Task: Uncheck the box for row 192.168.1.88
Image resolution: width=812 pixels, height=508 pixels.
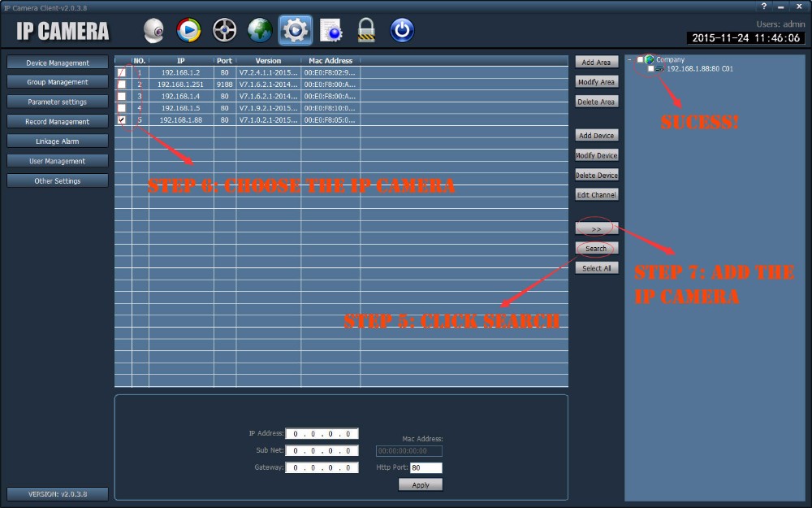Action: [x=122, y=119]
